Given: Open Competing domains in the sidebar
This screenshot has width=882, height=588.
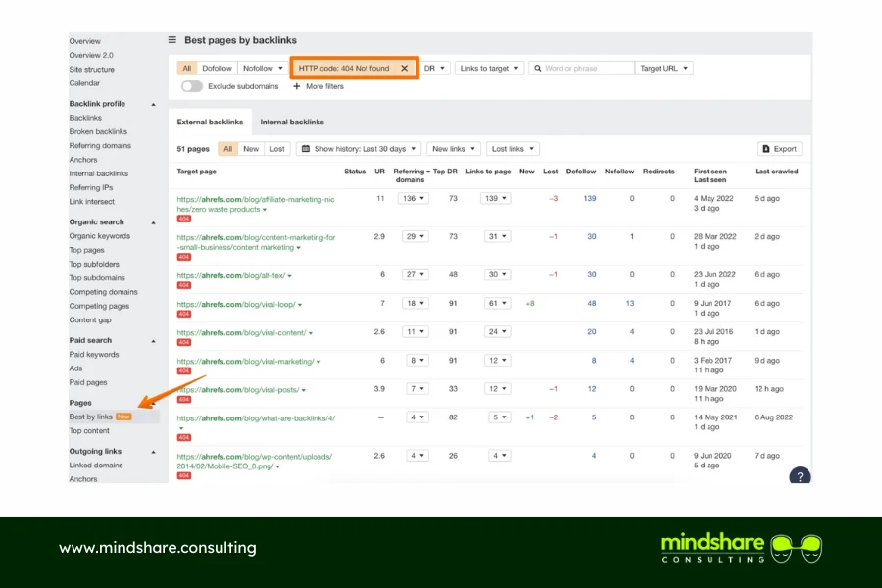Looking at the screenshot, I should pyautogui.click(x=104, y=292).
